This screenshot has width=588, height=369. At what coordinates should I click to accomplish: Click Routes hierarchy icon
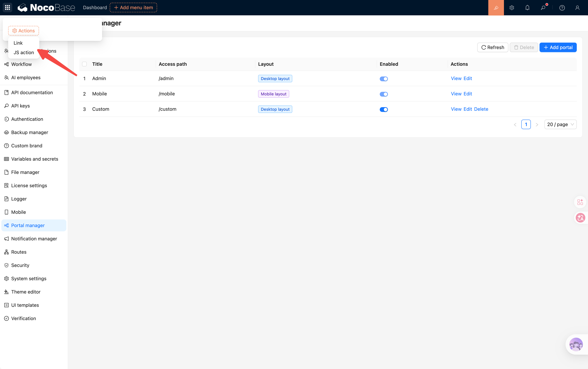[x=7, y=252]
